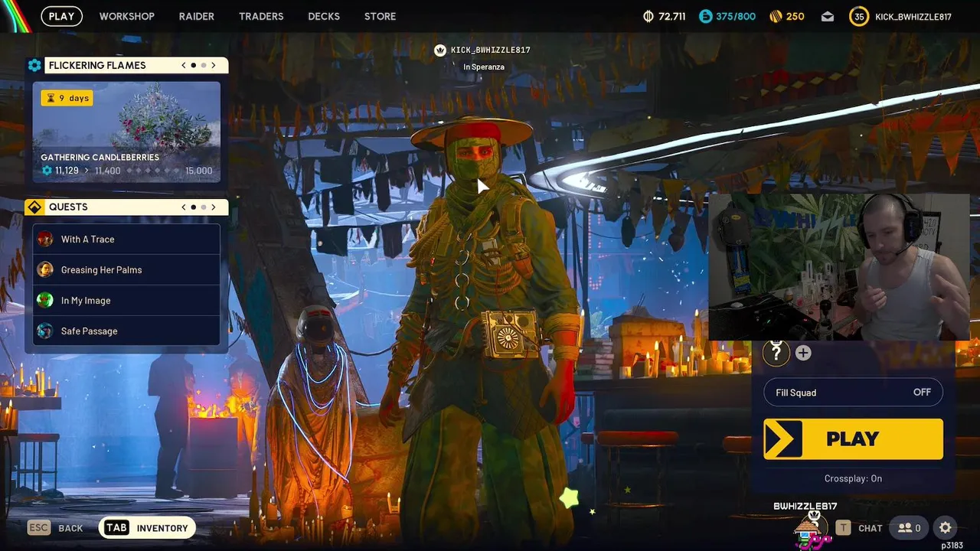
Task: Click the question mark squad slot icon
Action: (776, 352)
